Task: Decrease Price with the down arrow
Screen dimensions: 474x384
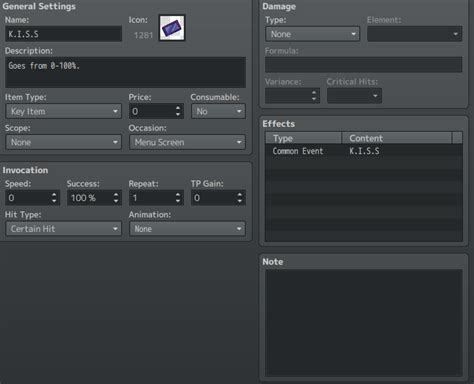Action: (x=178, y=115)
